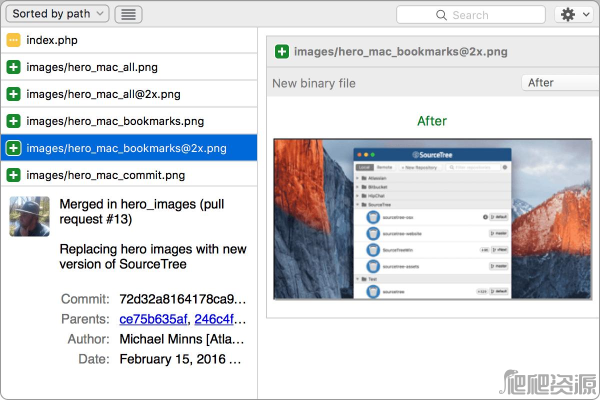Select images/hero_mac_commit.png file row
Image resolution: width=600 pixels, height=400 pixels.
[x=129, y=175]
